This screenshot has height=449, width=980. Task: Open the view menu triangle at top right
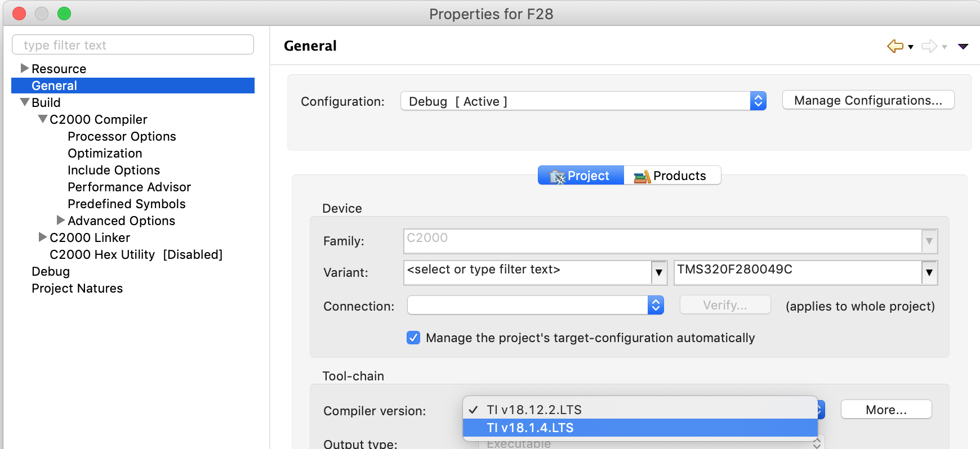(x=963, y=47)
